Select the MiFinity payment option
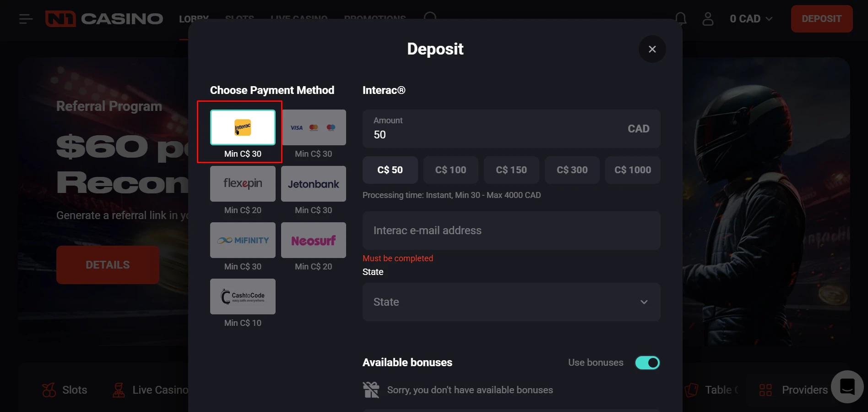Screen dimensions: 868x412 pos(243,240)
